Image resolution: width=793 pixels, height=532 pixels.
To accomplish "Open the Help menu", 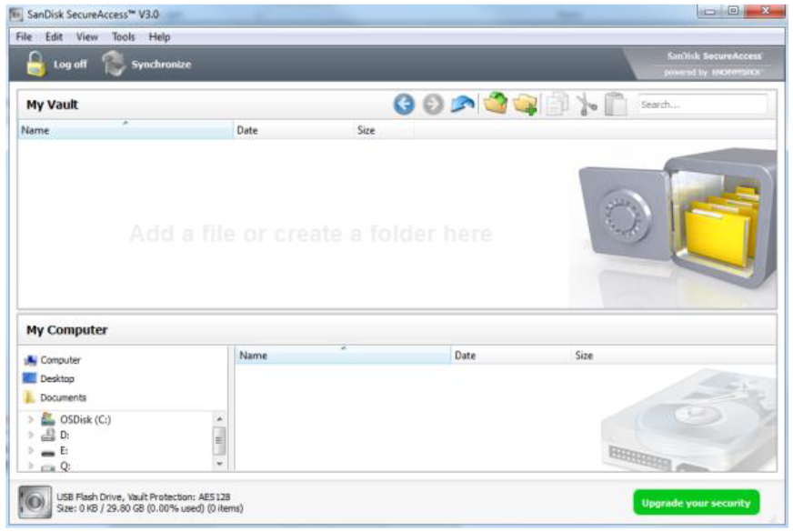I will point(159,37).
